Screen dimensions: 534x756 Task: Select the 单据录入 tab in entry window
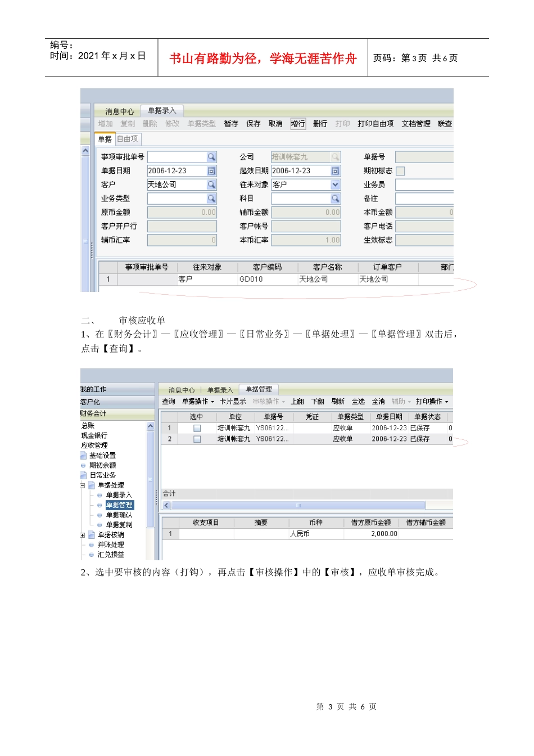(162, 111)
